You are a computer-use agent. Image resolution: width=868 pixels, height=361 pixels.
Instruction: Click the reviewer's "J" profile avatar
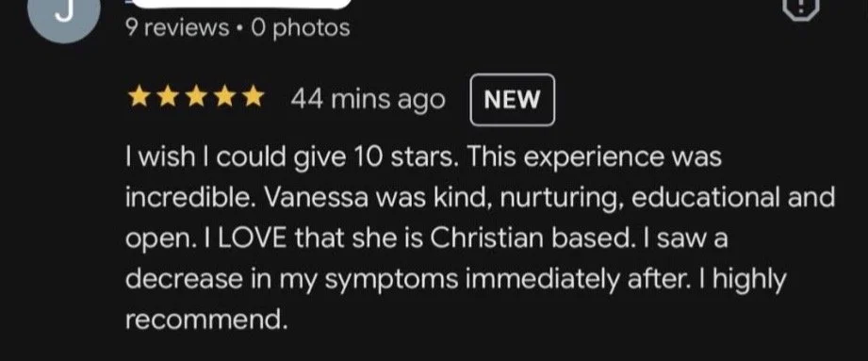(64, 14)
